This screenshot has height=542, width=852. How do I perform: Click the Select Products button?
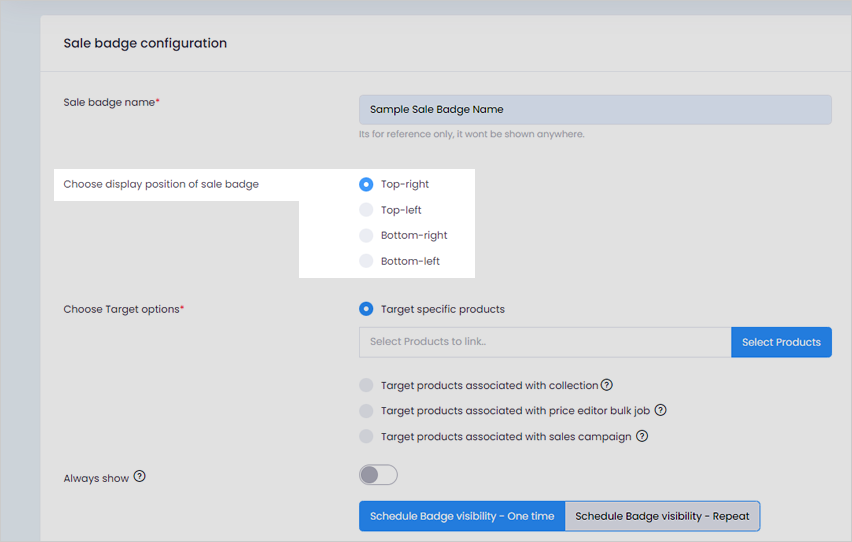[781, 342]
